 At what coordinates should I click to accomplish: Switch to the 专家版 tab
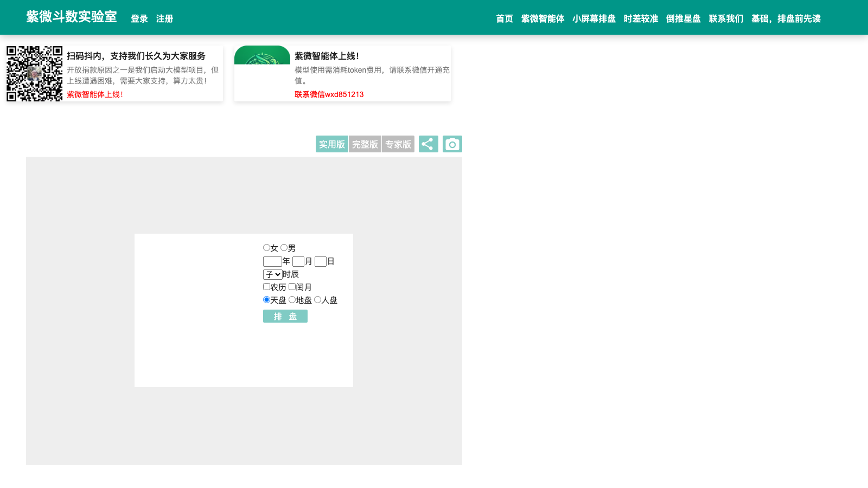tap(398, 144)
